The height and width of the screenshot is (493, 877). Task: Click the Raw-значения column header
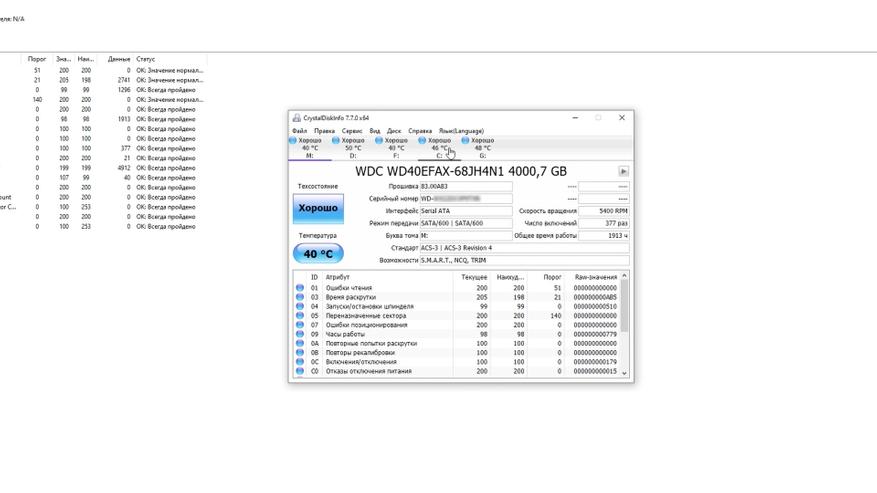point(592,277)
